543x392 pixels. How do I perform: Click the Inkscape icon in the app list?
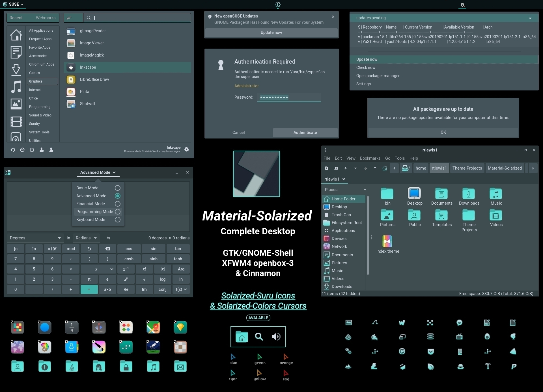71,67
